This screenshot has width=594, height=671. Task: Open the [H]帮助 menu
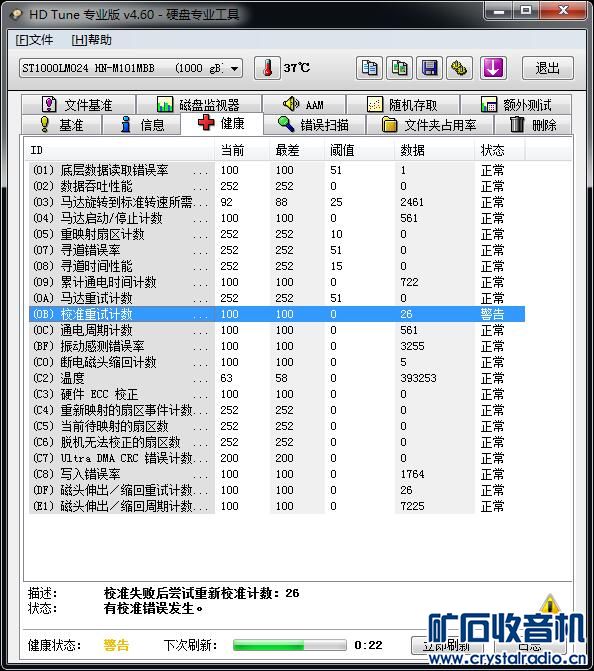point(92,40)
